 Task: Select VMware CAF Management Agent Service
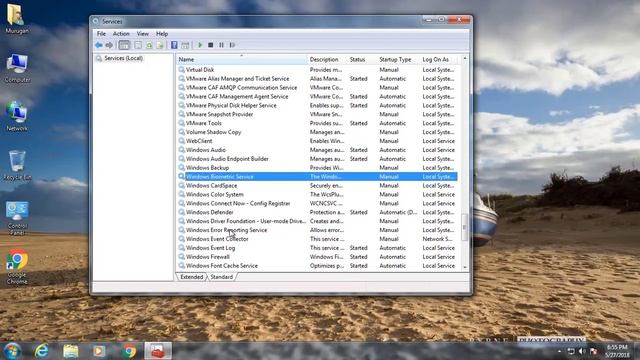(317, 97)
